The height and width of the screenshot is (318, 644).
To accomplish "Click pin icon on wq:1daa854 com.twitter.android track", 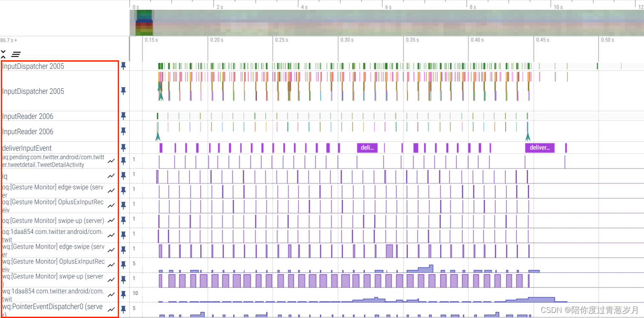I will [123, 294].
